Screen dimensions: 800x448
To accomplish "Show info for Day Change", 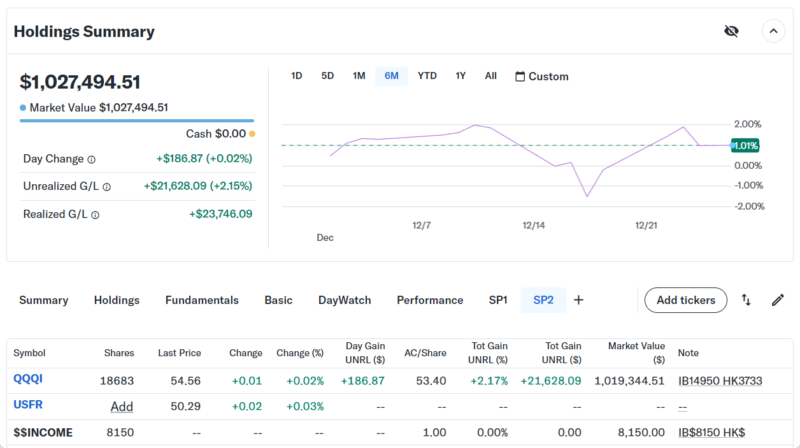I will pyautogui.click(x=92, y=159).
